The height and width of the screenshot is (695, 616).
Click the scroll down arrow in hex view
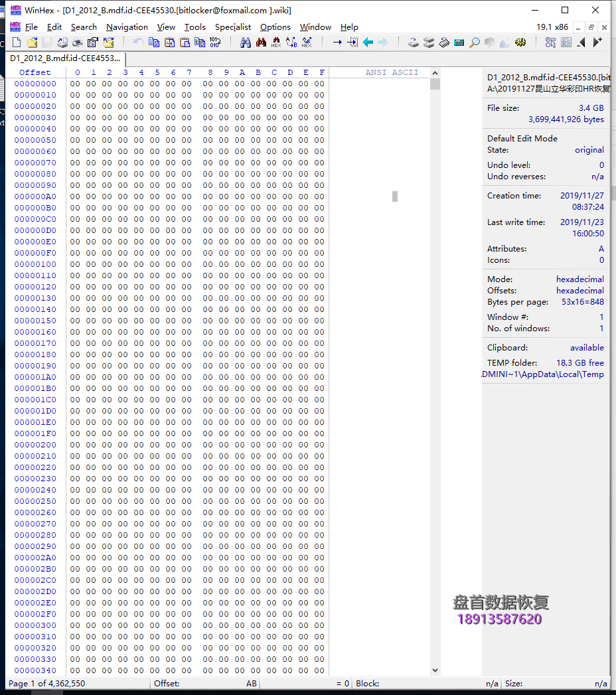pos(435,670)
